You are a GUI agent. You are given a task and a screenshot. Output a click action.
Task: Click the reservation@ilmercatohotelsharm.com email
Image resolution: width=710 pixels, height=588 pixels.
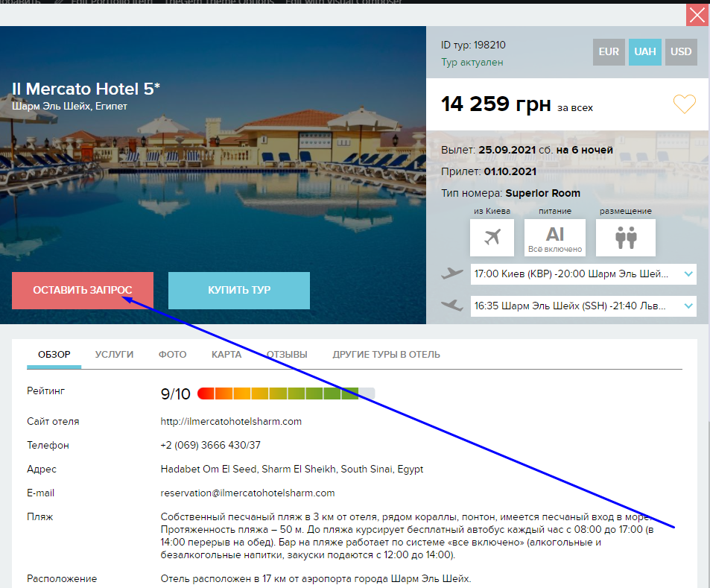(247, 493)
